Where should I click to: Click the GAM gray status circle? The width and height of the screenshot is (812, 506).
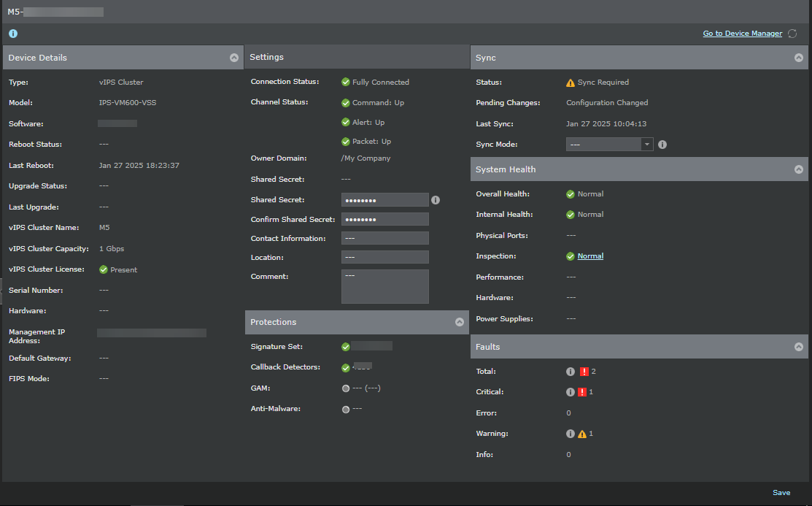tap(345, 388)
